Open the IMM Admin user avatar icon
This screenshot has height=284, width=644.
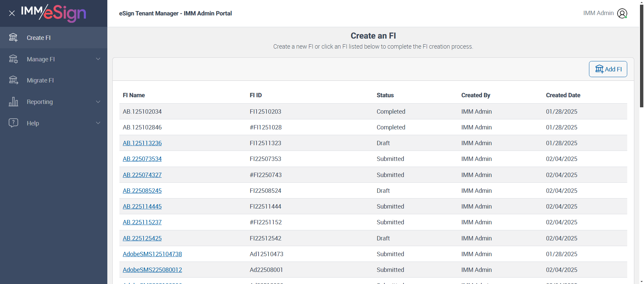click(x=622, y=13)
